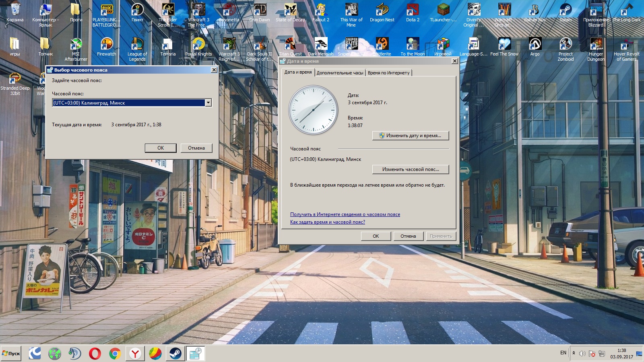Click the Пуск start button
Screen dimensions: 644x362
click(x=11, y=354)
